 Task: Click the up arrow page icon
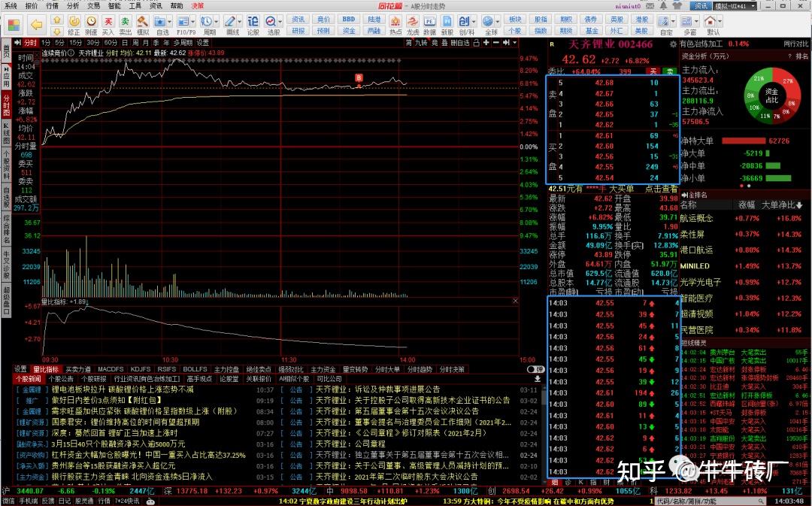pos(57,20)
